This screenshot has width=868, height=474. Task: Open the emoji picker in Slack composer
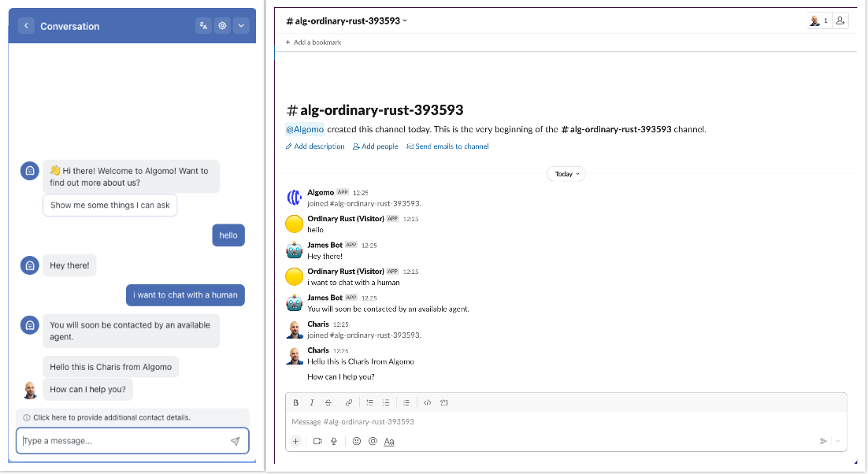pos(357,442)
